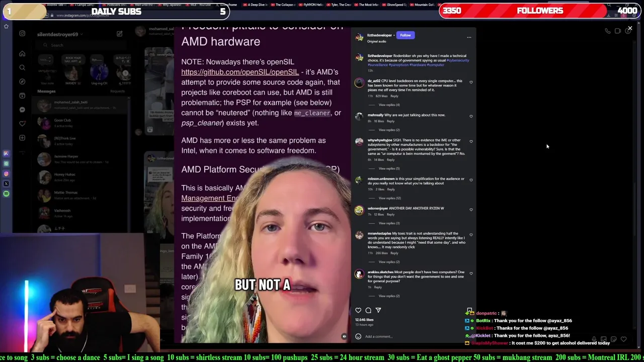The image size is (644, 362).
Task: Like arekisu.sketches' comment
Action: pyautogui.click(x=471, y=274)
